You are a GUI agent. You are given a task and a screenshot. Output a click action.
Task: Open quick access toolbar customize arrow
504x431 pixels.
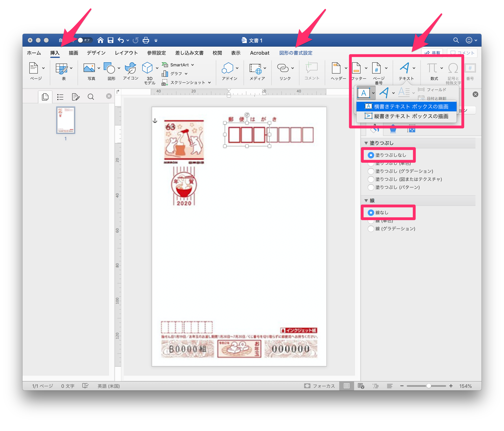(x=156, y=41)
